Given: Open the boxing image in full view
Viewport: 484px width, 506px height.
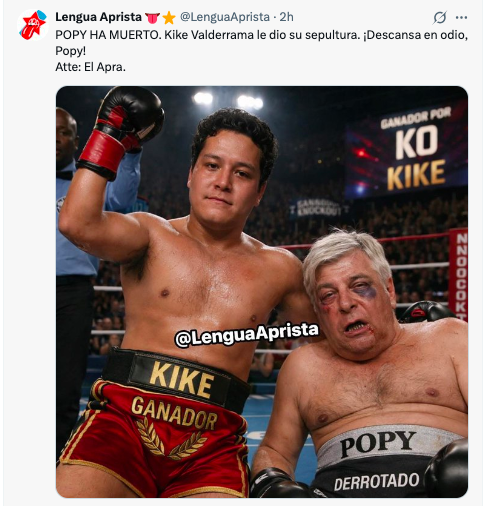Looking at the screenshot, I should (262, 292).
